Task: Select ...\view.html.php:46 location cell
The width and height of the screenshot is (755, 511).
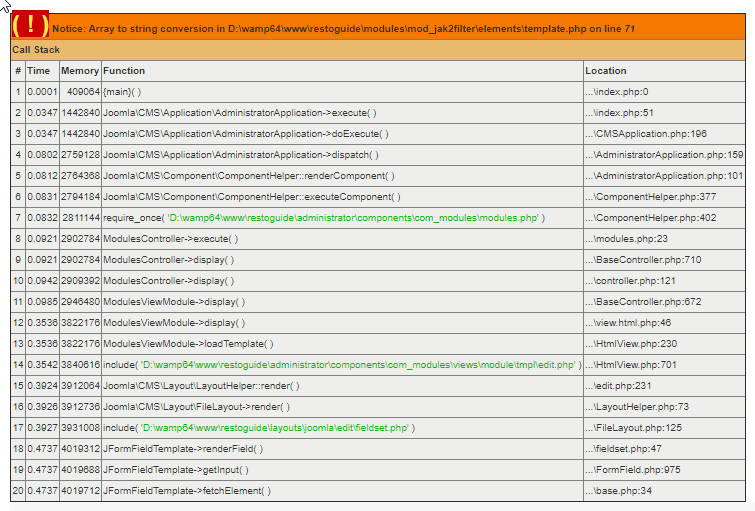Action: [664, 323]
